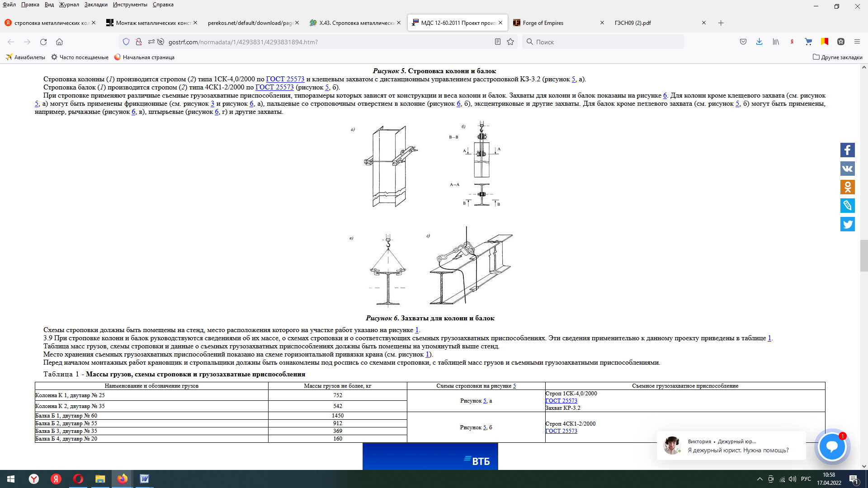Click the scrollbar down arrow
This screenshot has height=488, width=868.
864,466
